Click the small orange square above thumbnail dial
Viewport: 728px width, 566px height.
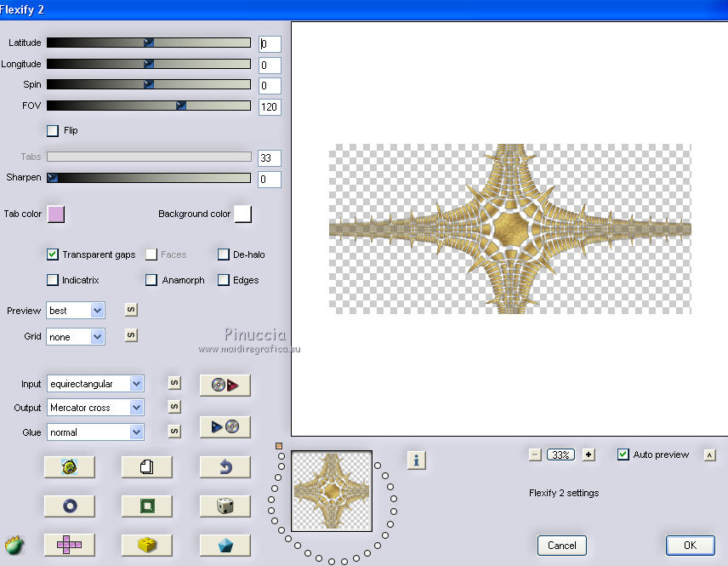(x=279, y=446)
